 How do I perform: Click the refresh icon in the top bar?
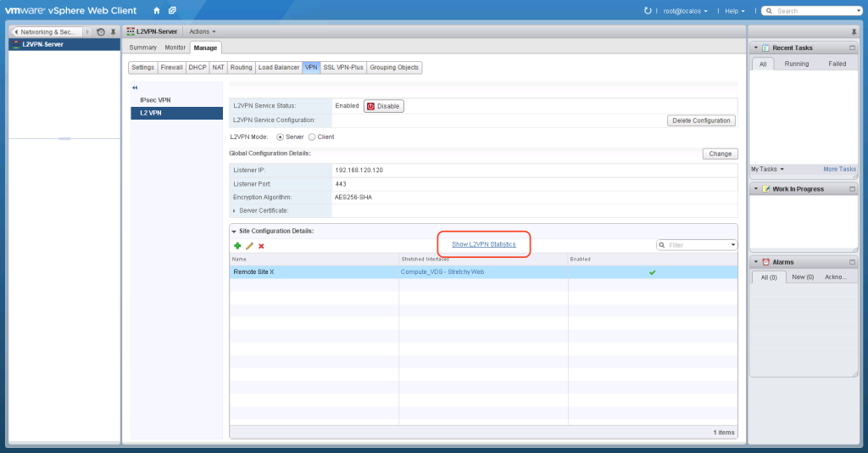[648, 10]
